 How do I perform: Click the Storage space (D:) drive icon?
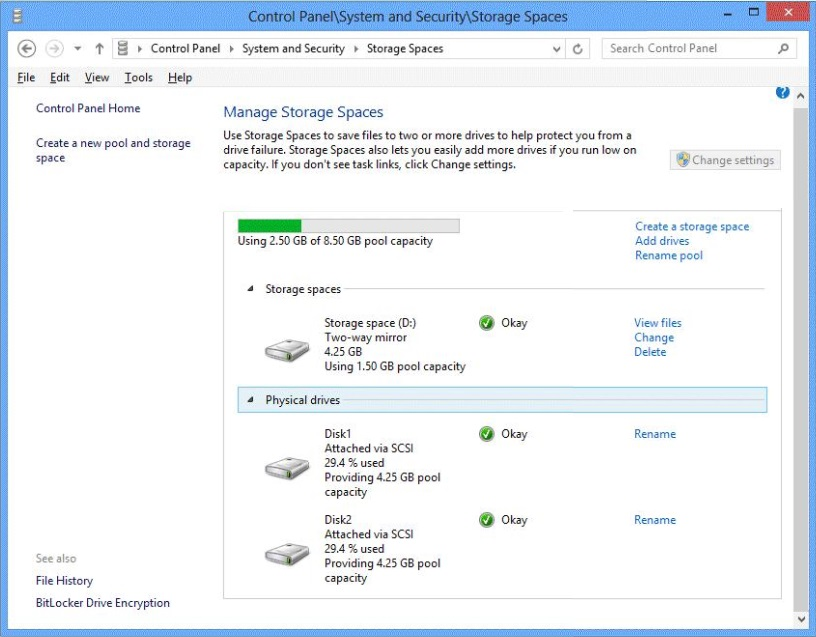pyautogui.click(x=287, y=350)
